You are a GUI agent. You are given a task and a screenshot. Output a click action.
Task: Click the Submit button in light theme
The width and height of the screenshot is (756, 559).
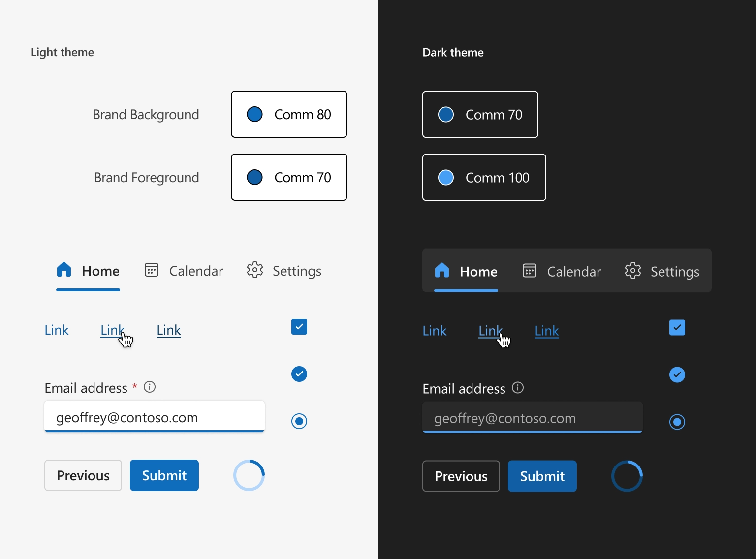[x=164, y=475]
